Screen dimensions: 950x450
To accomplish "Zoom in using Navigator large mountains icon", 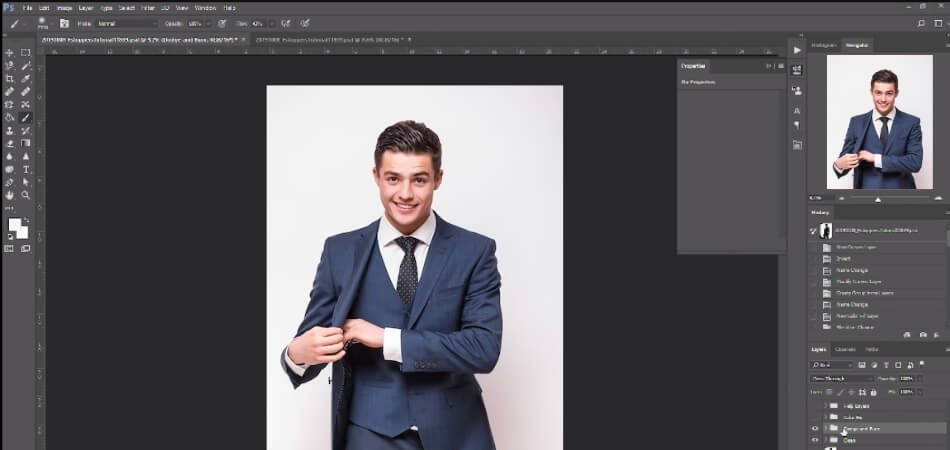I will [x=938, y=198].
